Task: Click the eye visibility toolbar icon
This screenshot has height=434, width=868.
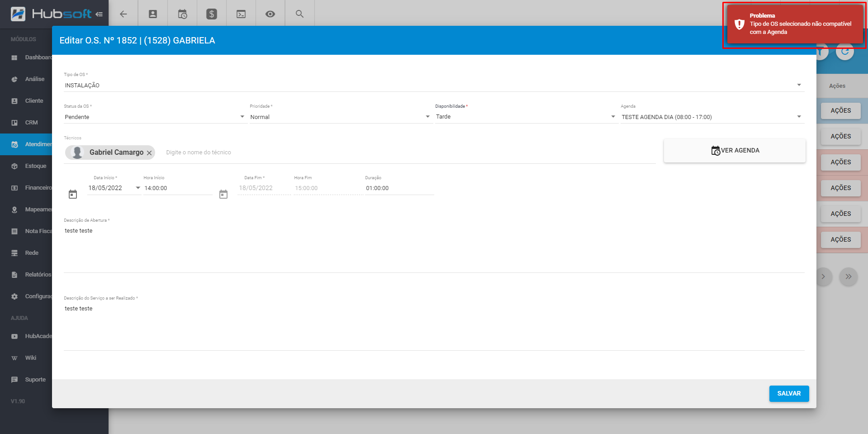Action: pyautogui.click(x=270, y=14)
